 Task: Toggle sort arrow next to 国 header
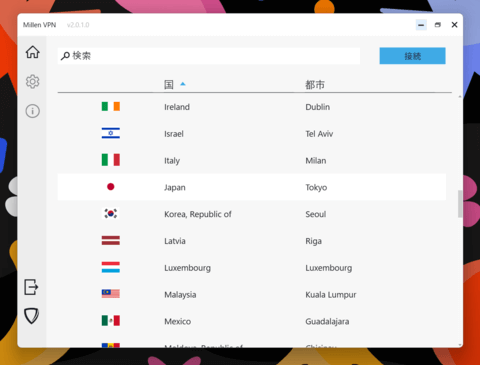(183, 84)
